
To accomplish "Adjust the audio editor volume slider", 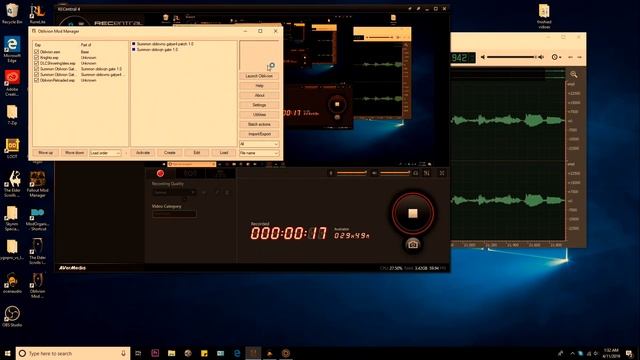I will (511, 57).
